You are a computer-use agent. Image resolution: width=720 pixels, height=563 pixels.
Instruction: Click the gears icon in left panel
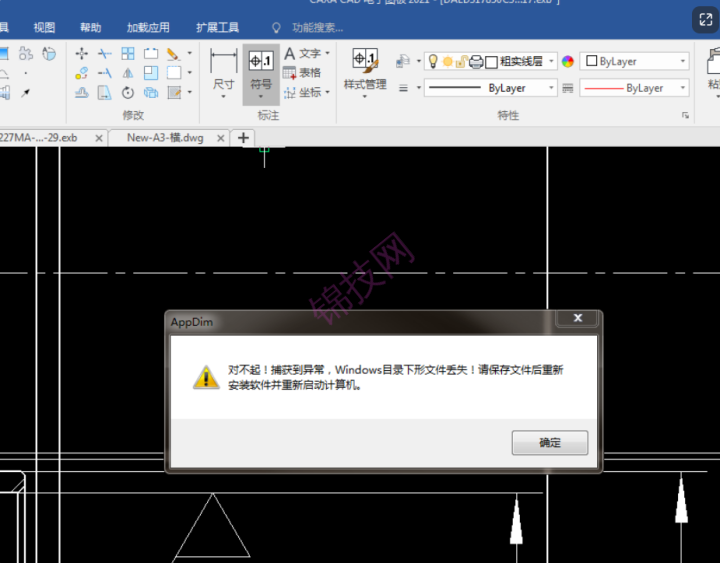(26, 54)
